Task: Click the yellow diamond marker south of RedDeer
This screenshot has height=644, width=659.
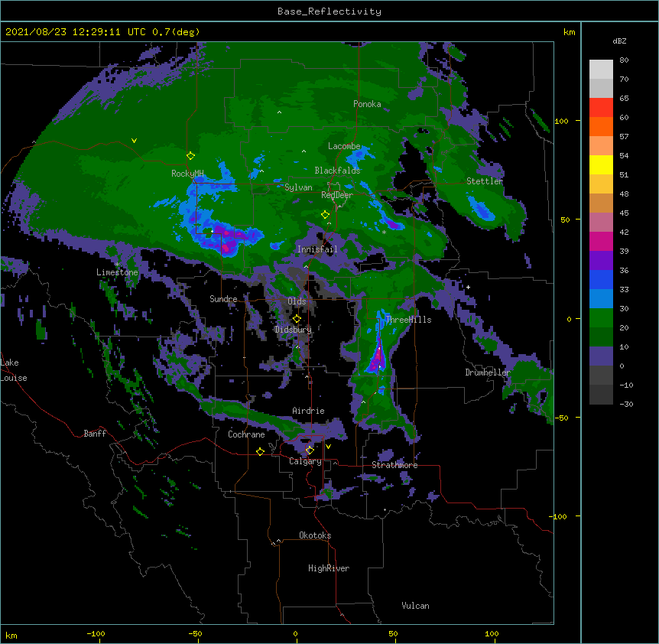Action: pos(325,215)
